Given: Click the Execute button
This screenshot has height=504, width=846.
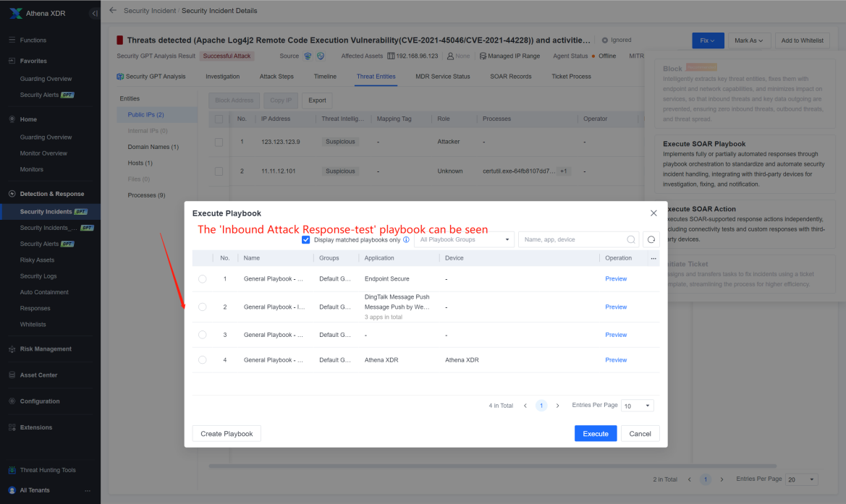Looking at the screenshot, I should (x=595, y=433).
